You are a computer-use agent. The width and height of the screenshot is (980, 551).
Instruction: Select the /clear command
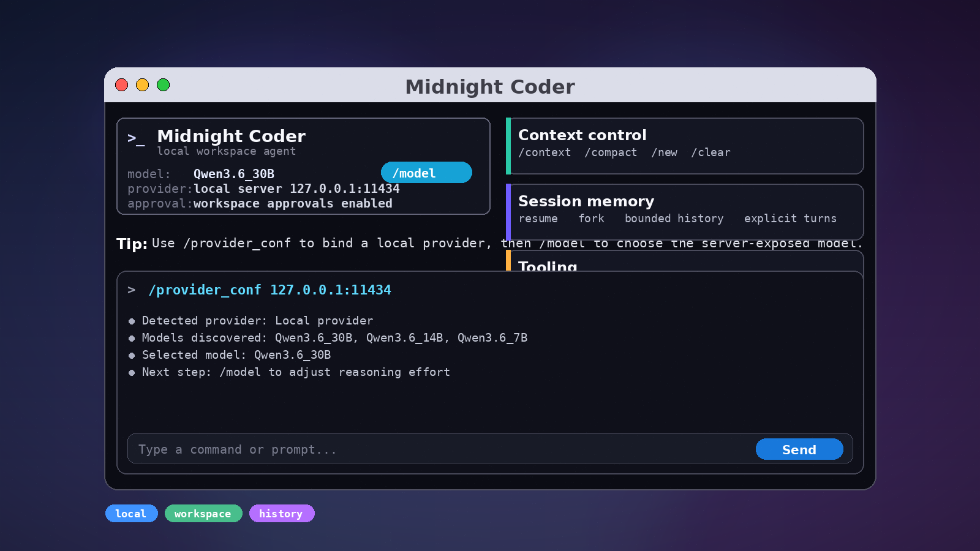pos(710,152)
